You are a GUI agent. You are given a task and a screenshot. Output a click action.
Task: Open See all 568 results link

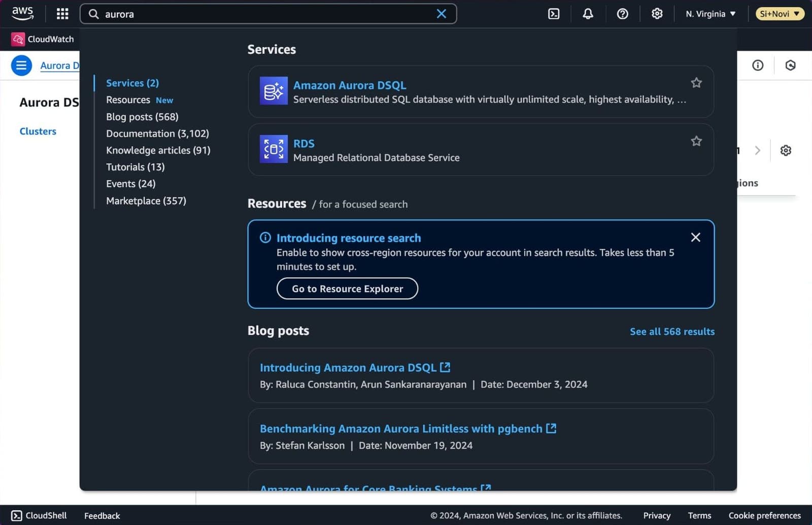click(x=672, y=332)
